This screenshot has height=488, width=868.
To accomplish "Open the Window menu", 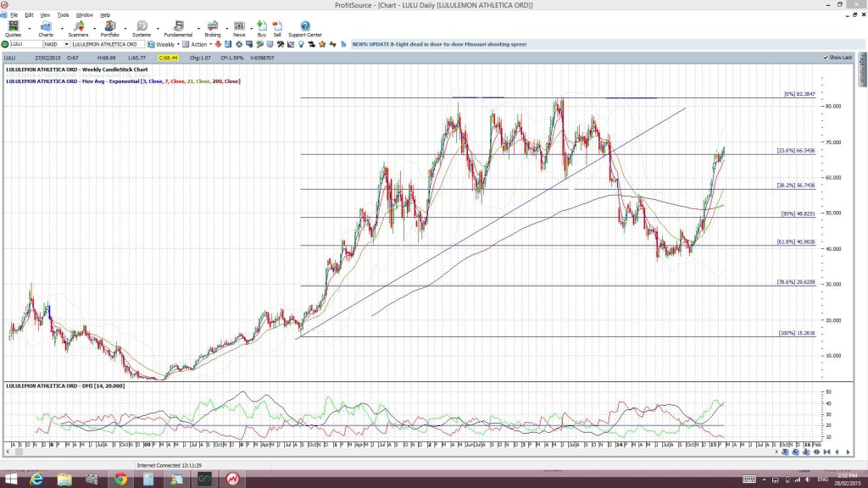I will pyautogui.click(x=84, y=15).
